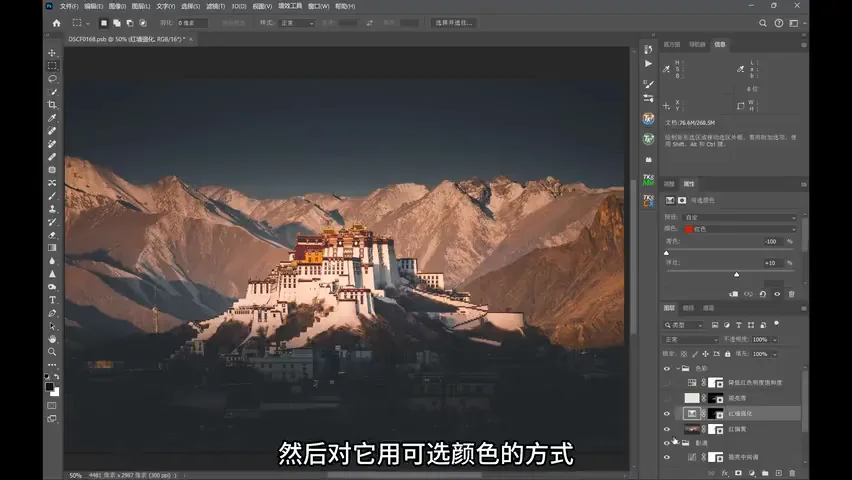
Task: Click add to selection mode button
Action: point(117,23)
